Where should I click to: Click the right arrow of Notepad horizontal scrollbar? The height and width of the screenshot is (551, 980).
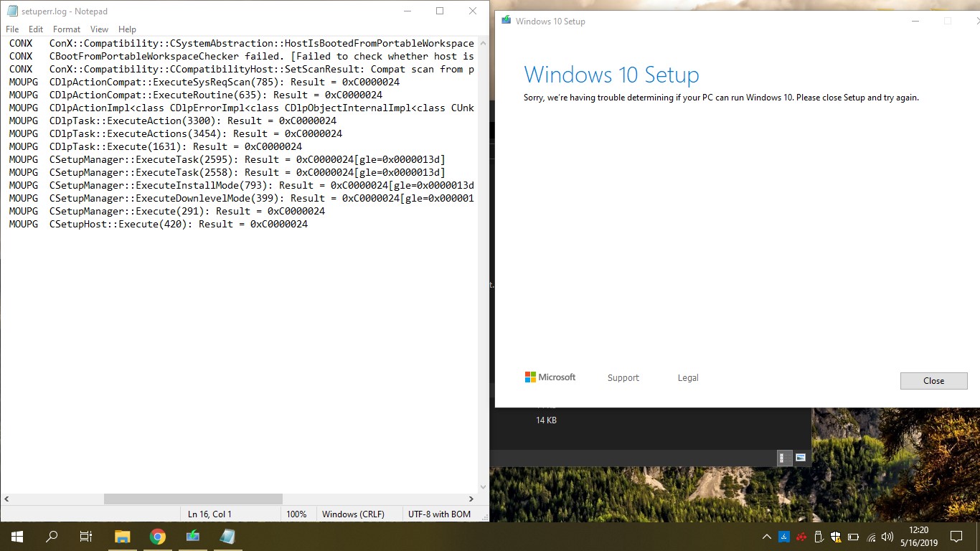click(x=471, y=499)
